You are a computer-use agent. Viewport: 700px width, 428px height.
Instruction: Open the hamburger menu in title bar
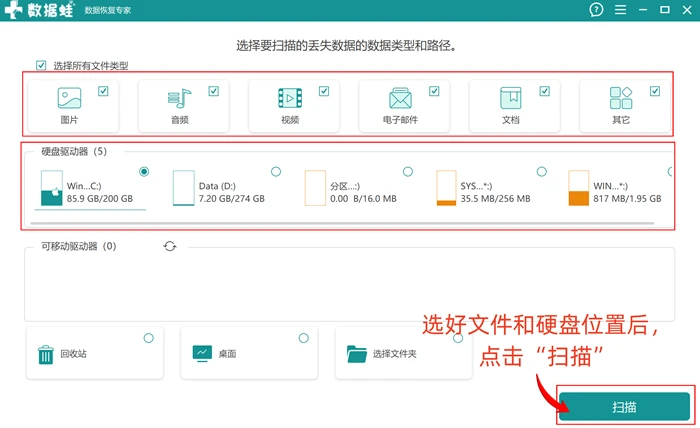tap(620, 10)
